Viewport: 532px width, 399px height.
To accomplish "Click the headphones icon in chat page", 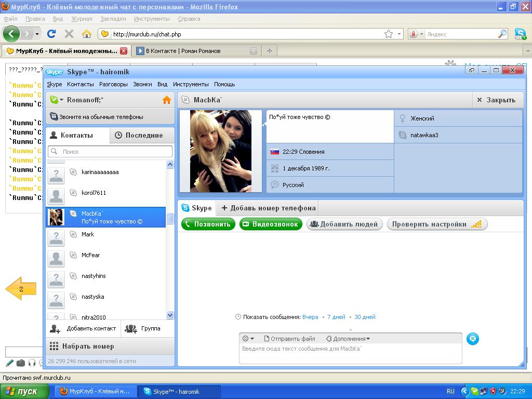I will click(32, 363).
